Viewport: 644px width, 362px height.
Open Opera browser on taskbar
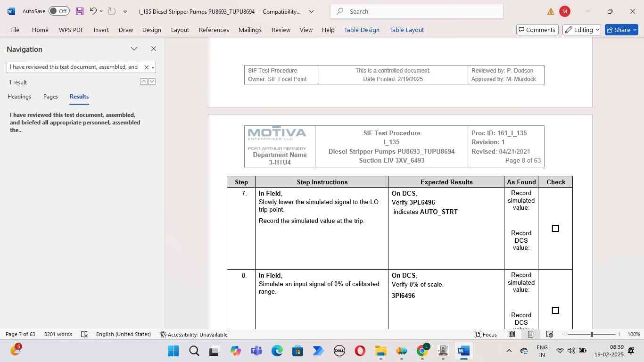coord(360,351)
